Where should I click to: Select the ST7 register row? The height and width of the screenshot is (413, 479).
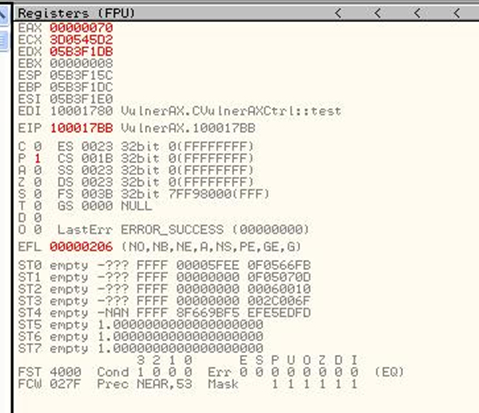tap(141, 348)
